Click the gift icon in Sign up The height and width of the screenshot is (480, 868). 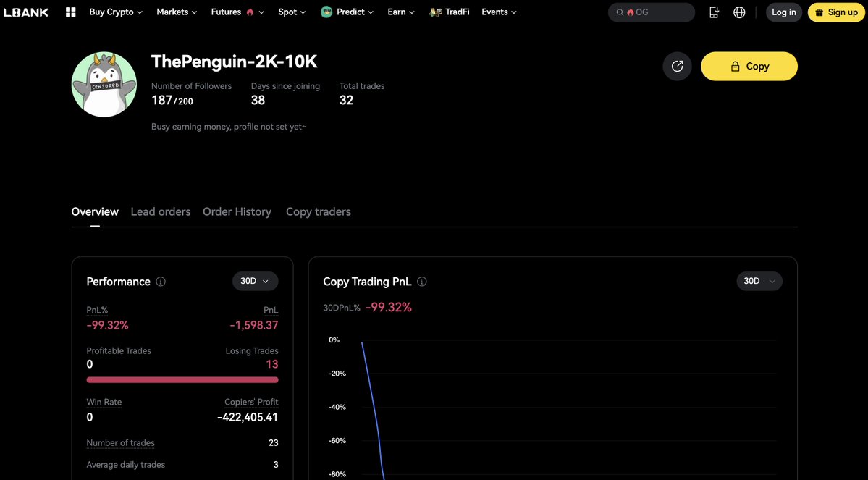[819, 12]
